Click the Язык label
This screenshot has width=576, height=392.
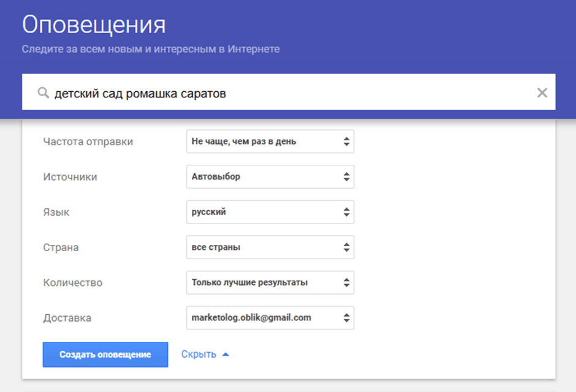(56, 213)
